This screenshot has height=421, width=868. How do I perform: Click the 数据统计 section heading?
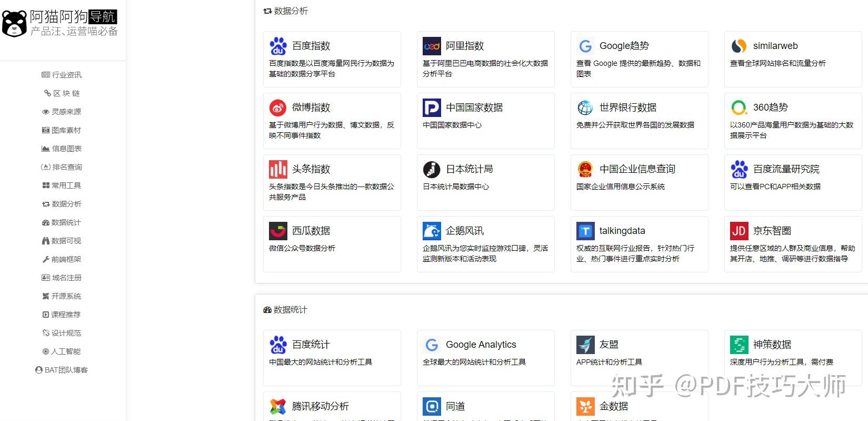pos(285,310)
